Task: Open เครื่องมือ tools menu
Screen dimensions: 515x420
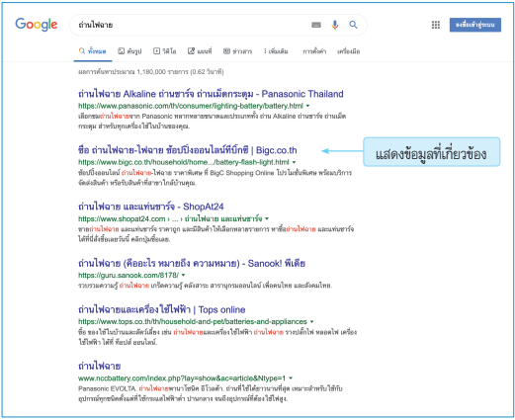Action: click(348, 51)
